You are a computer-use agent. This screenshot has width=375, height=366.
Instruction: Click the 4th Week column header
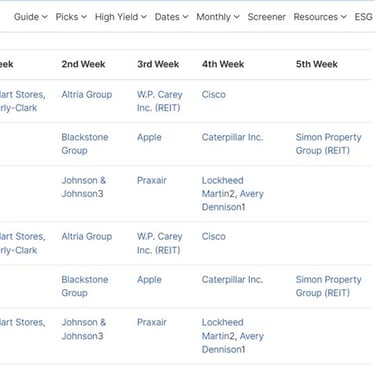point(223,64)
